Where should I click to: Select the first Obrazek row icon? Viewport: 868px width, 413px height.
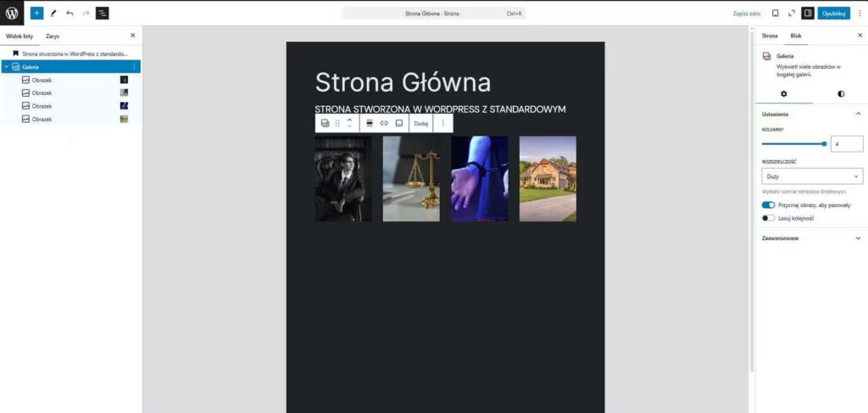(25, 80)
